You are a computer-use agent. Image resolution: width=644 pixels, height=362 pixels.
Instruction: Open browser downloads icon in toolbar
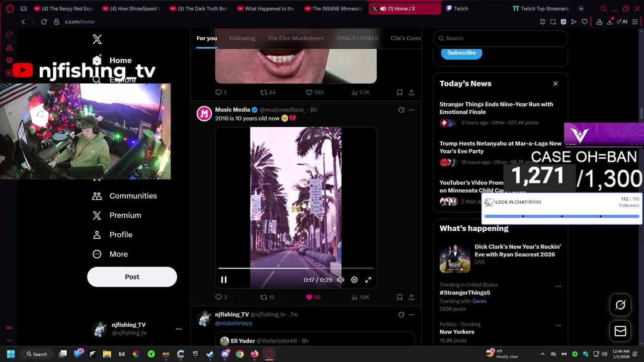(610, 22)
